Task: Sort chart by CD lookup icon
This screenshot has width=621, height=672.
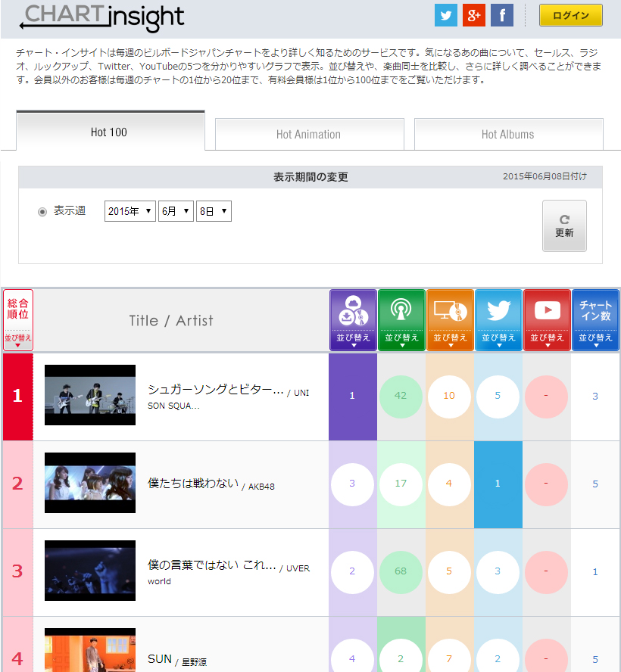Action: (450, 320)
